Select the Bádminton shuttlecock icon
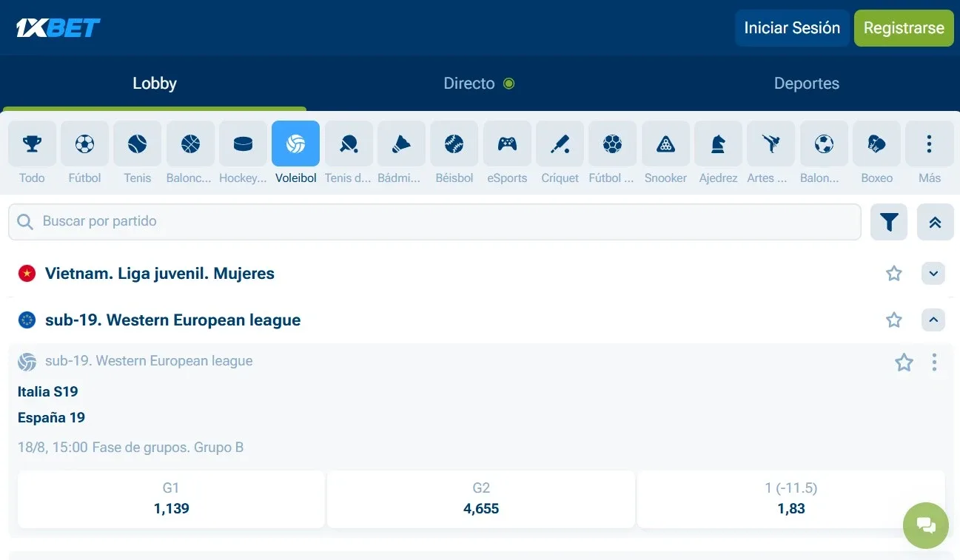 tap(401, 144)
